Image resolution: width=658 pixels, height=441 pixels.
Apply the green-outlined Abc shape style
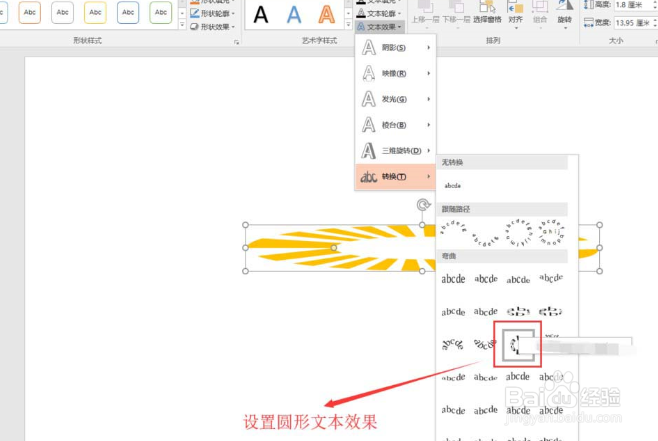[x=161, y=12]
